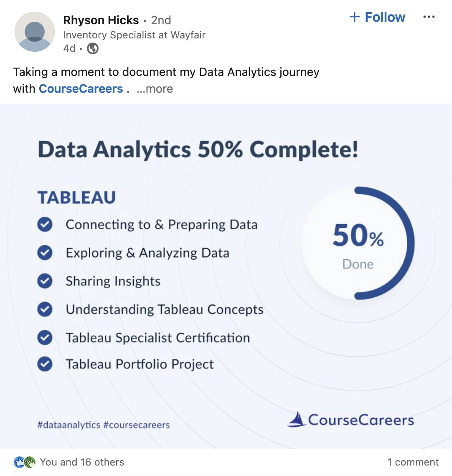Viewport: 452px width, 476px height.
Task: Expand the post text with ...more
Action: tap(155, 89)
